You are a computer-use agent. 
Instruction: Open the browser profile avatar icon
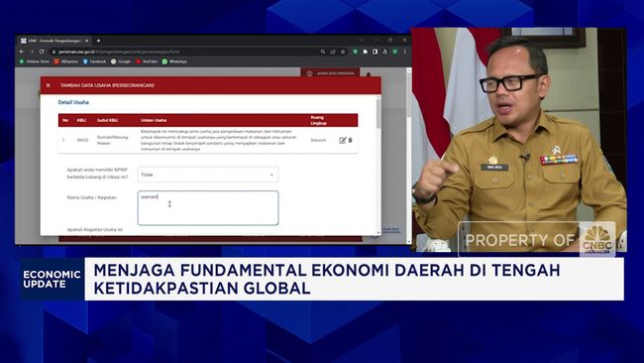click(384, 52)
